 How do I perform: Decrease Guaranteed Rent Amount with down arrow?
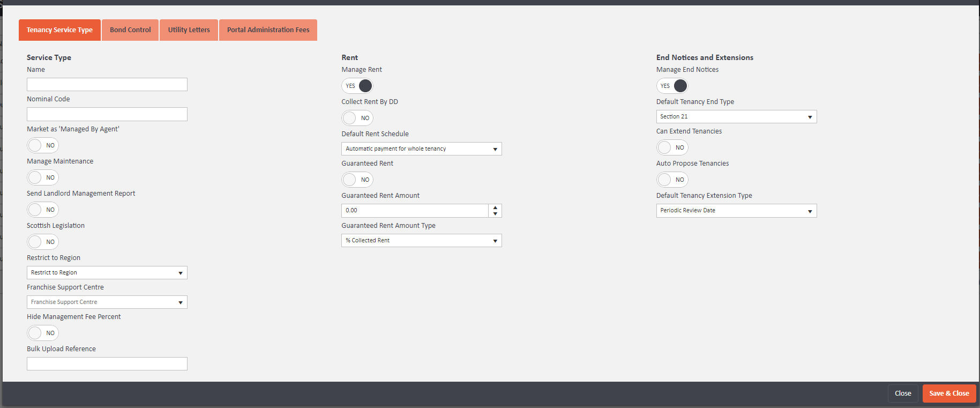point(495,214)
